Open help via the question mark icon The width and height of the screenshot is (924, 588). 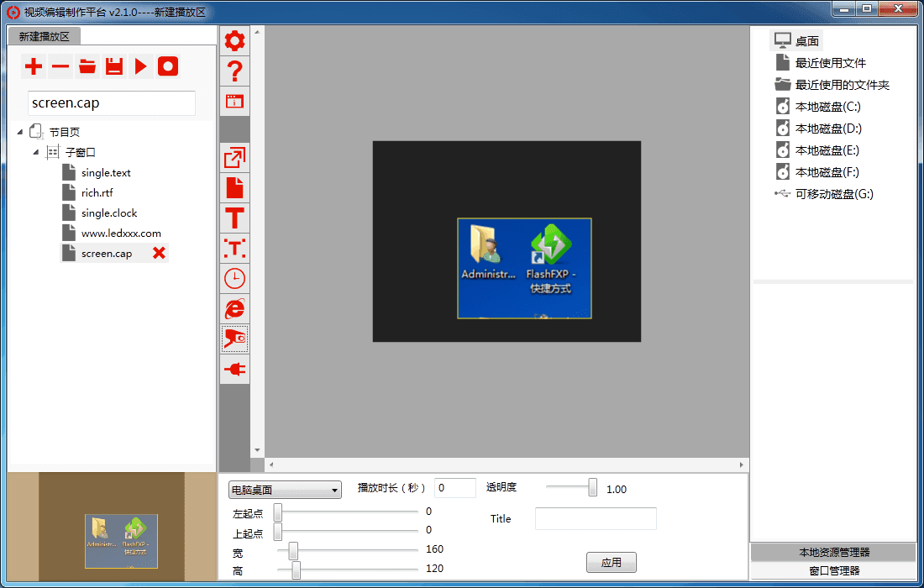[x=234, y=71]
